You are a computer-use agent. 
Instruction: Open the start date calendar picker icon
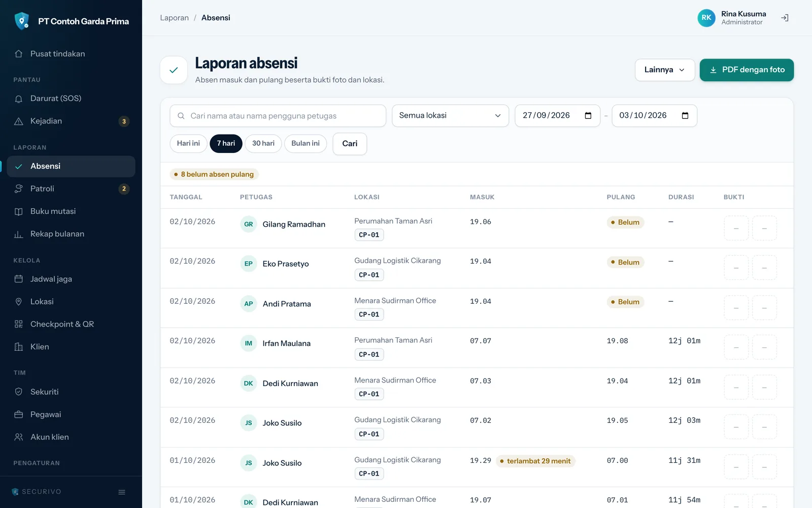[588, 116]
